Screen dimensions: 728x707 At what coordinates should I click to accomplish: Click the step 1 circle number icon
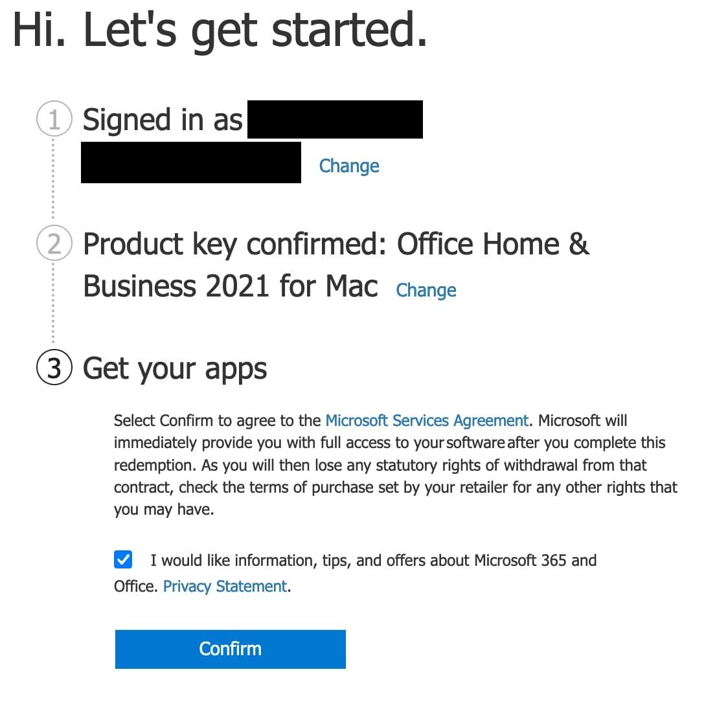click(x=54, y=120)
